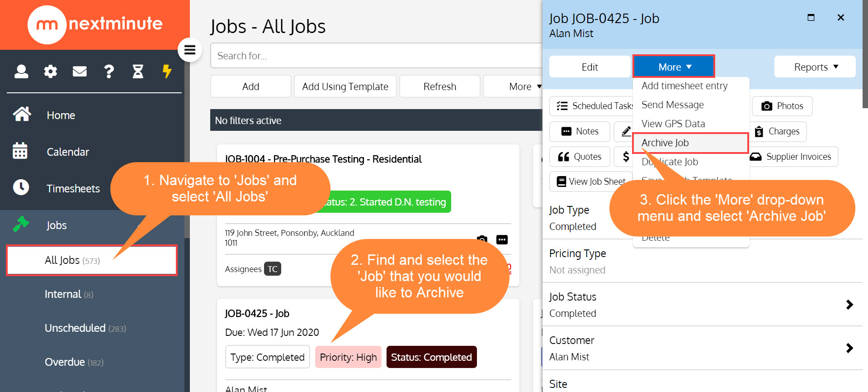Click the Refresh button
The width and height of the screenshot is (868, 392).
click(x=440, y=86)
